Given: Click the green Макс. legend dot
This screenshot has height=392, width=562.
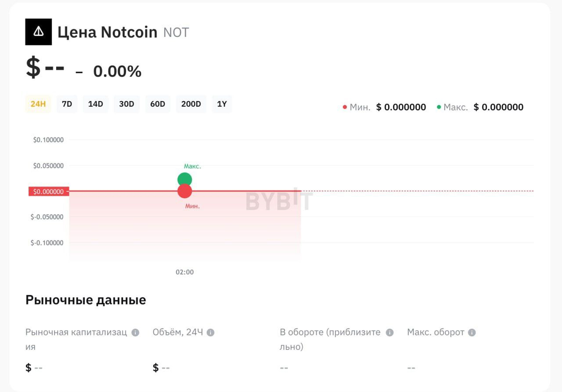Looking at the screenshot, I should tap(439, 107).
